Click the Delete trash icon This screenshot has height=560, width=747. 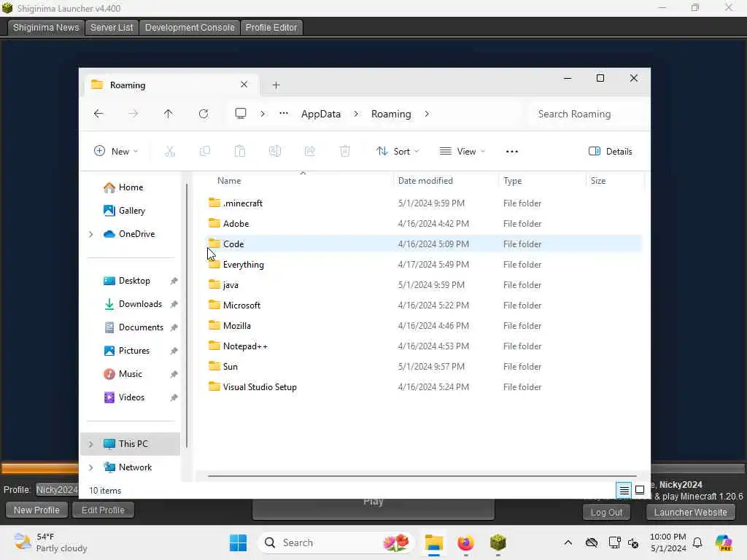pyautogui.click(x=344, y=152)
